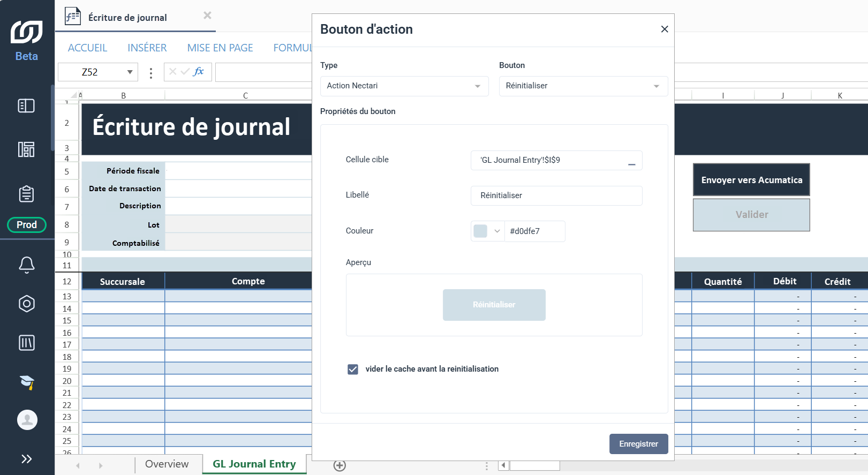The image size is (868, 475).
Task: Click the horizontal scrollbar thumb
Action: 534,465
